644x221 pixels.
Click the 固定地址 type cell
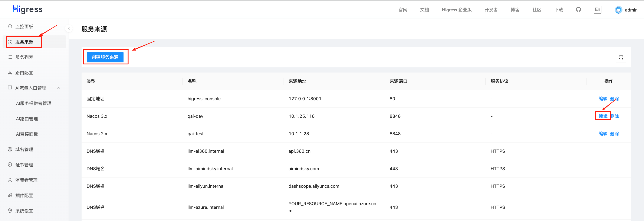tap(95, 99)
